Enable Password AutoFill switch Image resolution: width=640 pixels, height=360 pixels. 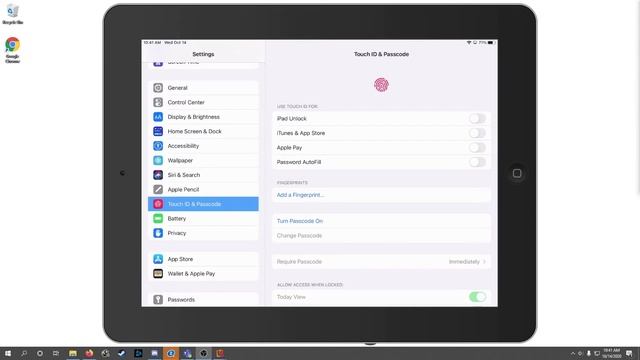(477, 162)
